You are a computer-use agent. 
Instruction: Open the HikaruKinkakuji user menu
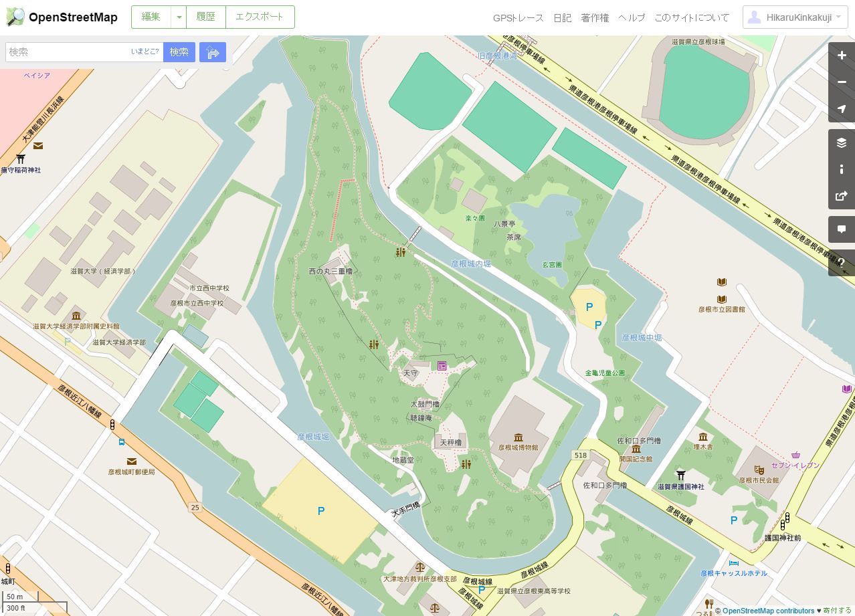795,17
